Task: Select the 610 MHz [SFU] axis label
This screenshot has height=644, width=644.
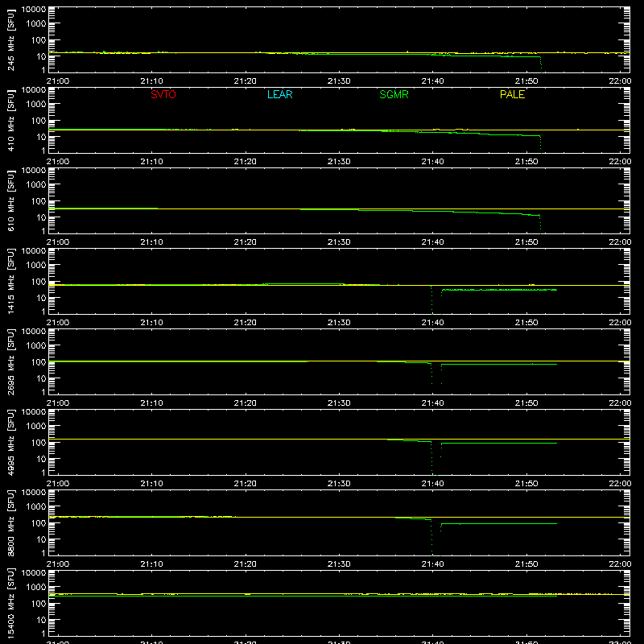Action: pos(11,200)
